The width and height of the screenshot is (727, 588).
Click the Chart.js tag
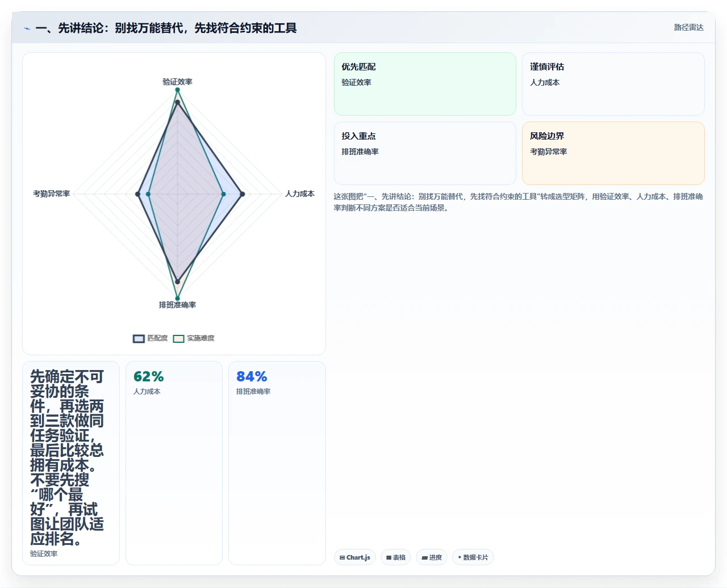click(x=355, y=557)
